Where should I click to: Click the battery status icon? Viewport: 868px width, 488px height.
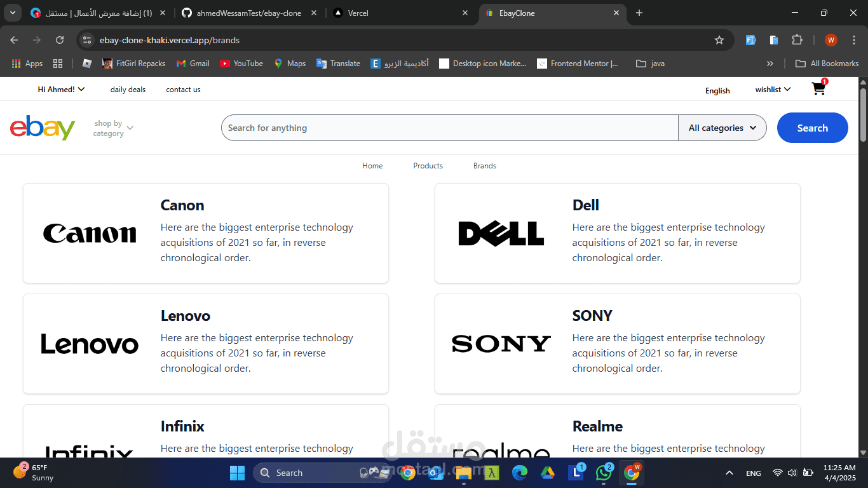(x=808, y=473)
